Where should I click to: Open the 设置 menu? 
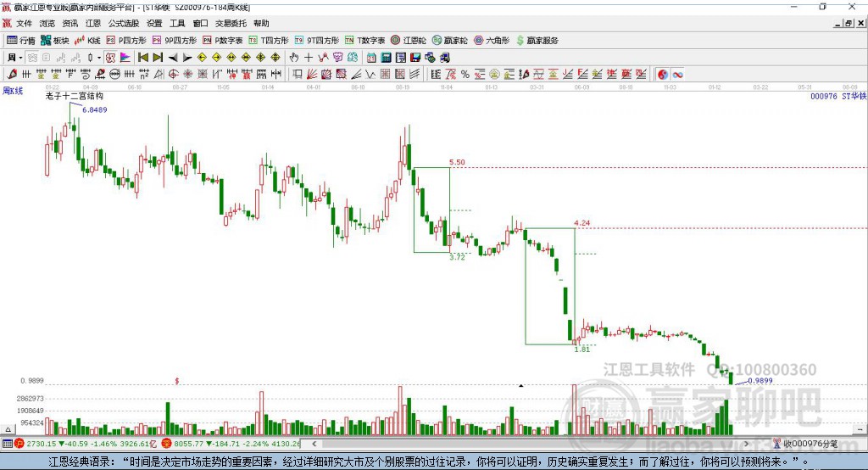pyautogui.click(x=154, y=23)
